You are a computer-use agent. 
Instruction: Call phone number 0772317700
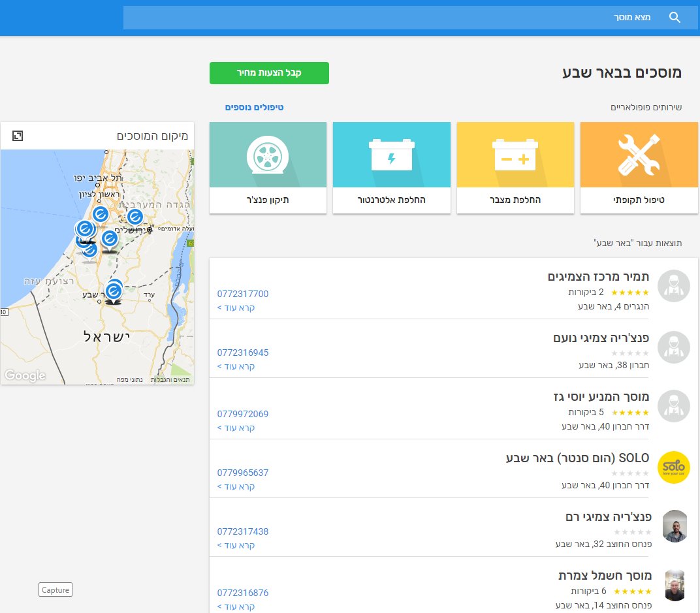tap(242, 294)
